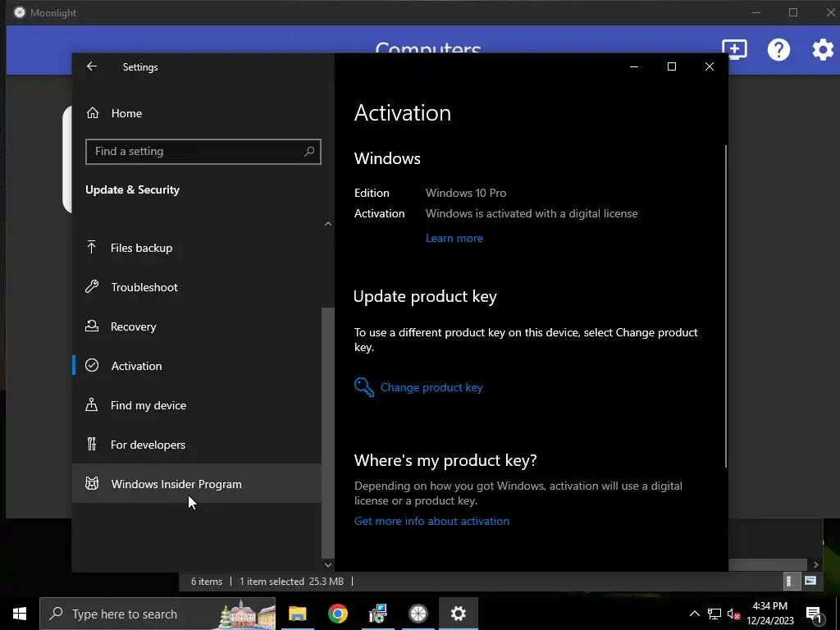Open the notification action center icon
This screenshot has width=840, height=630.
[814, 614]
